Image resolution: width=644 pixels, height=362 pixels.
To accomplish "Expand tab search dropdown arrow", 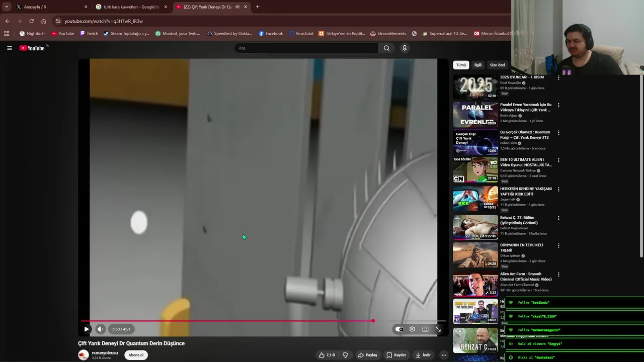I will click(7, 7).
